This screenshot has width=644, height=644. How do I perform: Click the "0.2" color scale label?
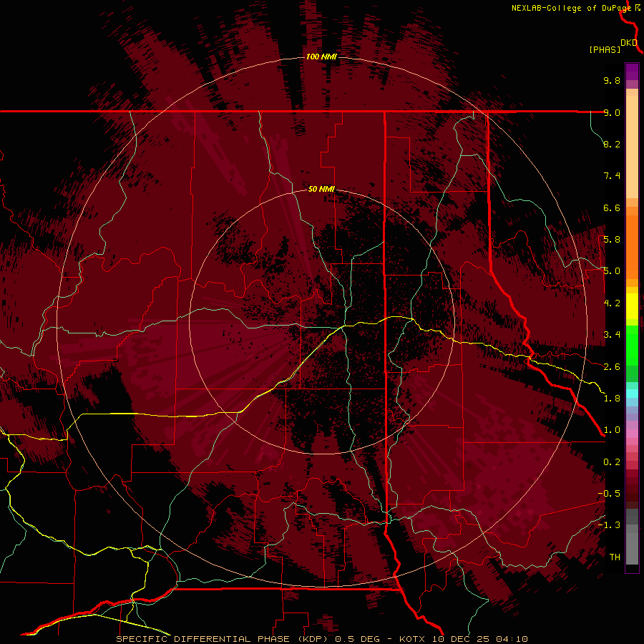[x=612, y=462]
